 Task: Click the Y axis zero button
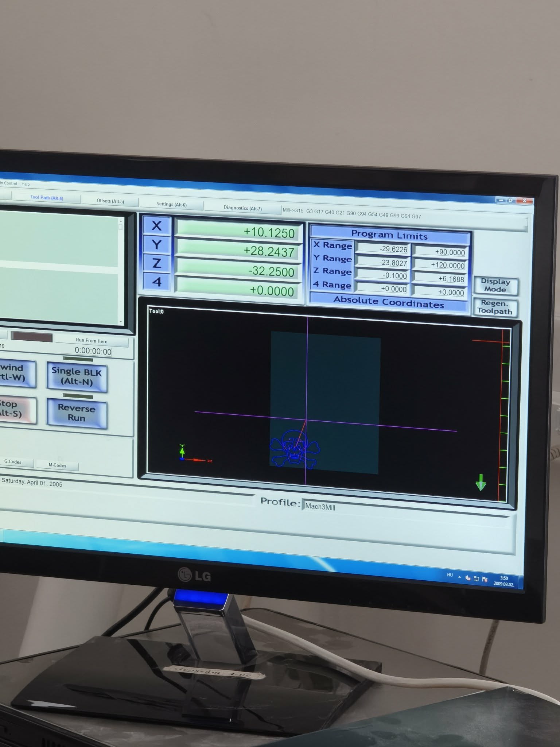[x=157, y=244]
